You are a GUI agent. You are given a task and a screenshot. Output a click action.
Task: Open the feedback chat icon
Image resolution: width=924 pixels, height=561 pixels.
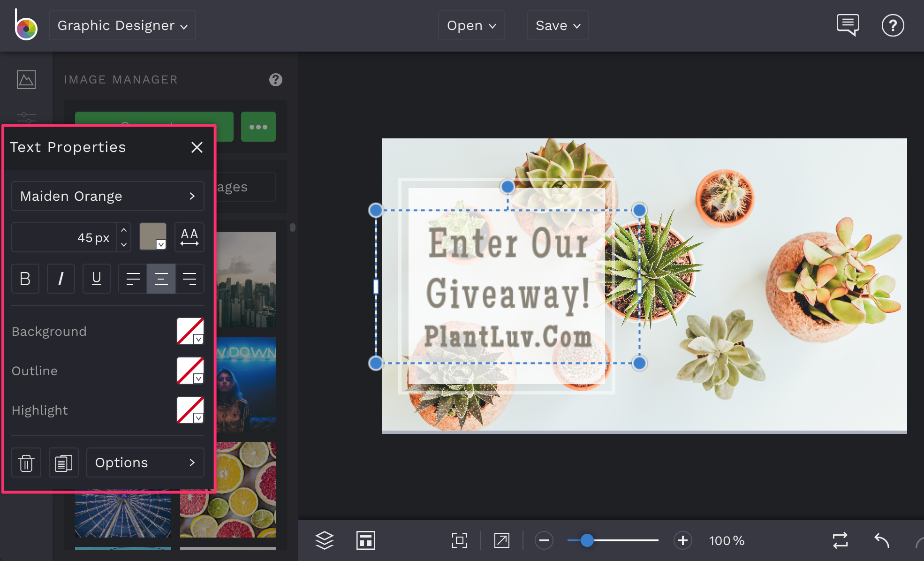pyautogui.click(x=848, y=25)
